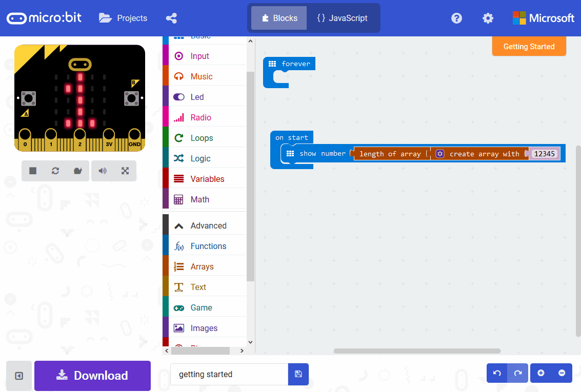
Task: Open the Projects folder
Action: pos(123,18)
